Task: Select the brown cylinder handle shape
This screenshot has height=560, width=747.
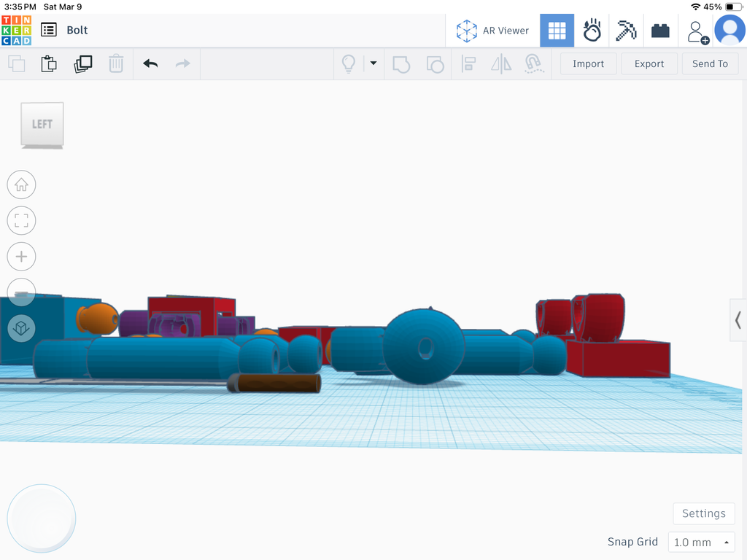Action: 274,384
